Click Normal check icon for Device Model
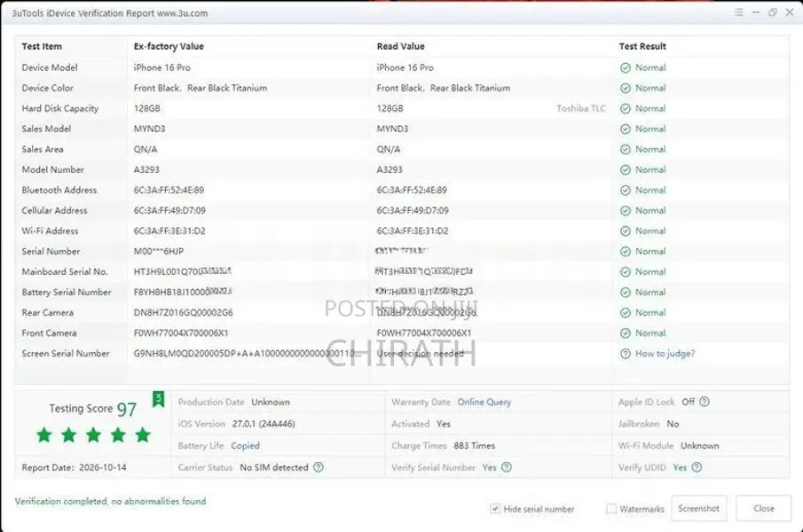This screenshot has width=803, height=532. click(x=625, y=67)
